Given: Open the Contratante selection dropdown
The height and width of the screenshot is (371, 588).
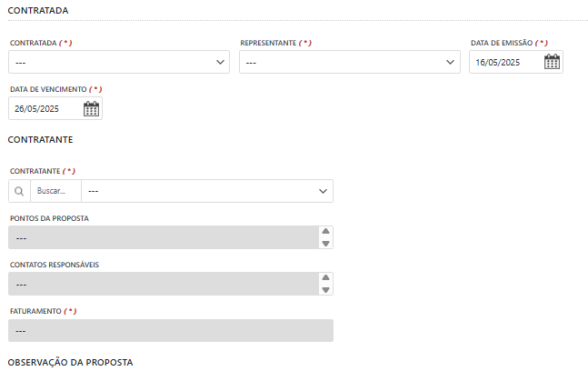Looking at the screenshot, I should tap(207, 191).
